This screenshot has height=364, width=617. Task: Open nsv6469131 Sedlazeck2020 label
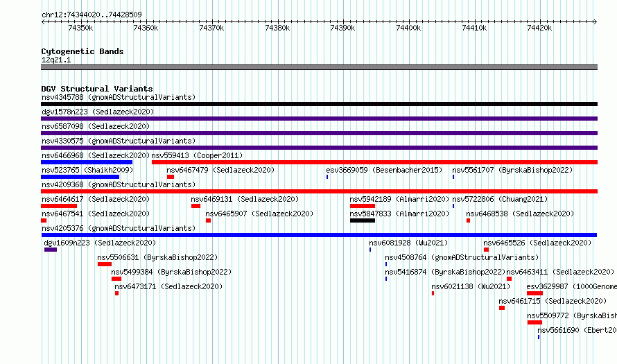tap(245, 199)
